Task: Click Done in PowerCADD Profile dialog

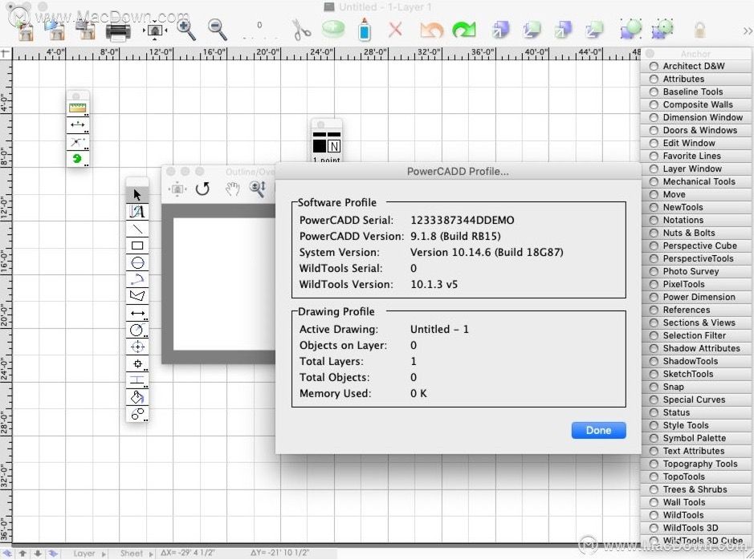Action: (599, 430)
